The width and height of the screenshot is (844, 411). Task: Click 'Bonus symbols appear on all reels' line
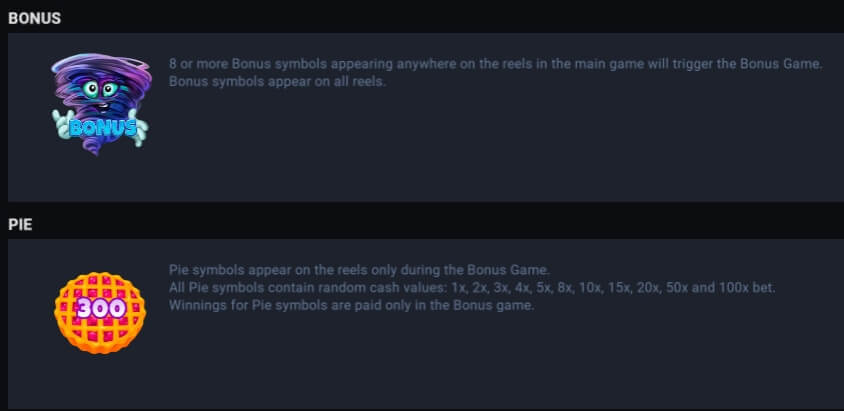277,82
